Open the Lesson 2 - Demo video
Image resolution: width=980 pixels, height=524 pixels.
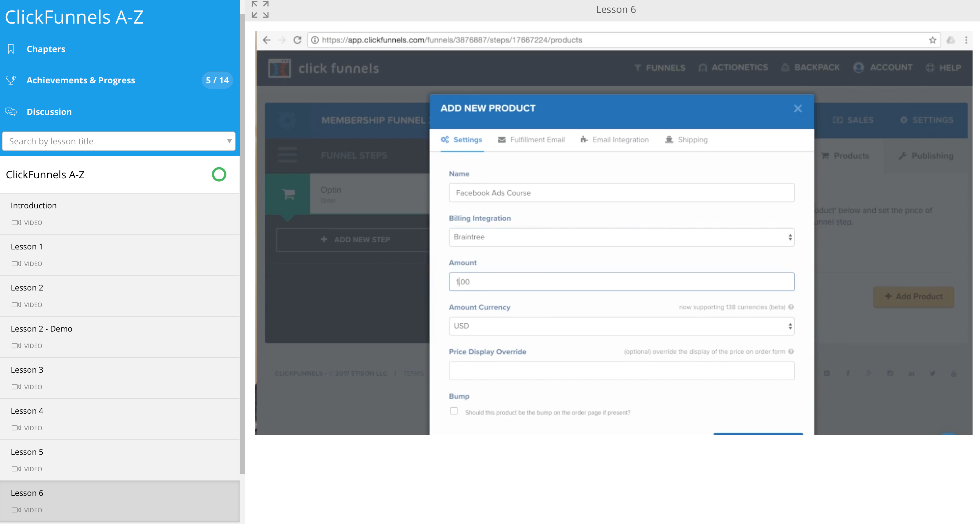(41, 329)
